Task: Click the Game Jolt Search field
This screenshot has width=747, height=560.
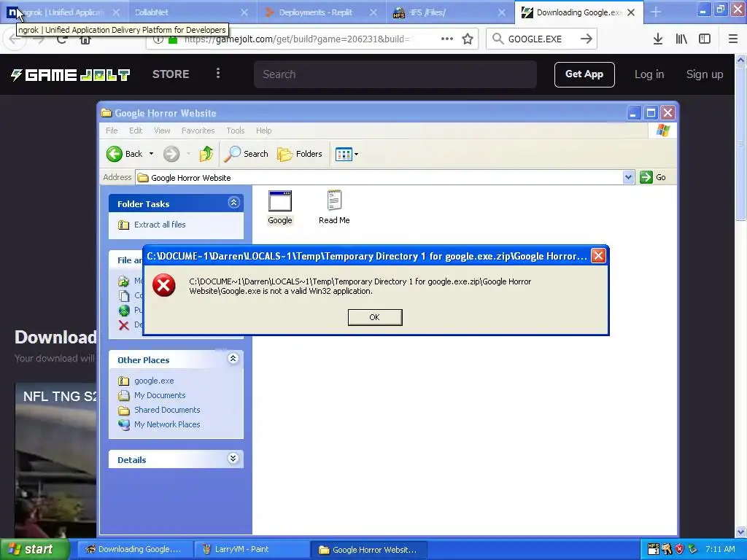Action: coord(395,74)
